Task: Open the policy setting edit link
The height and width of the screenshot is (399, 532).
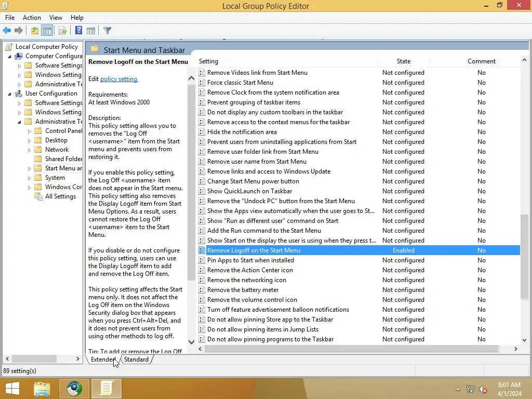Action: [x=119, y=79]
